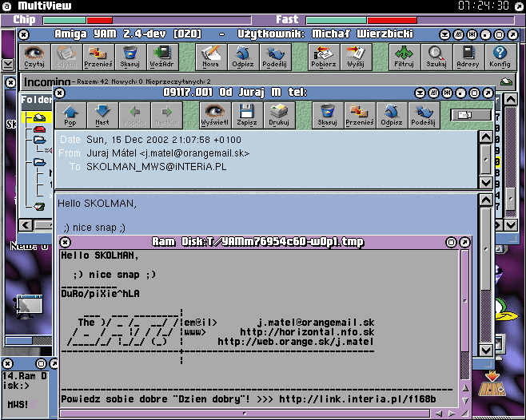Go to next message with Nast
The image size is (526, 420).
[102, 115]
